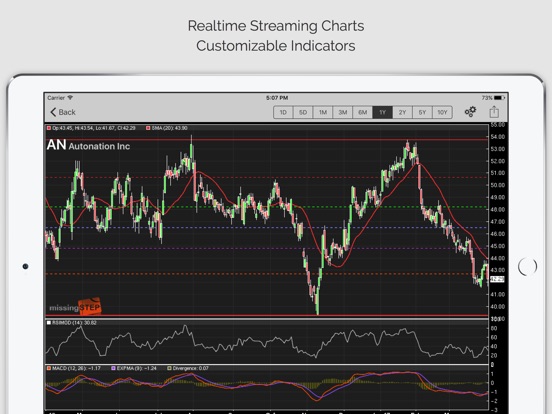Click the 54.00 price axis label

click(x=497, y=137)
